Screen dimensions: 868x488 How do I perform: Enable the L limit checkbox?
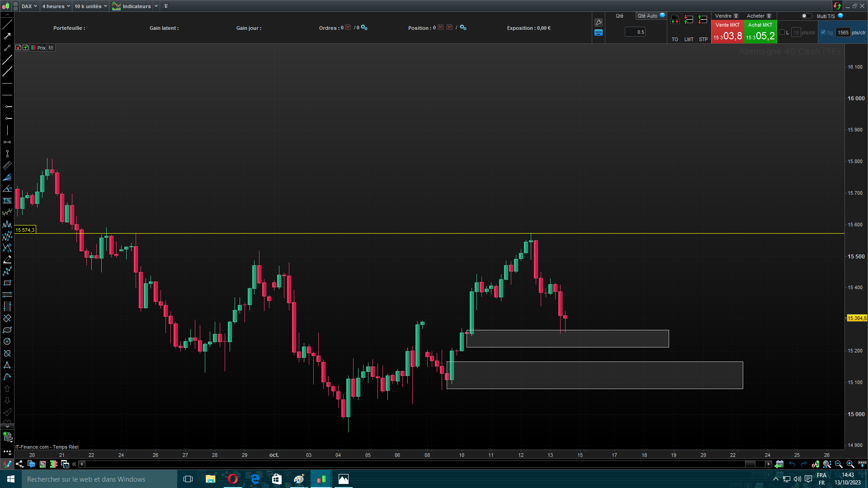pos(782,32)
